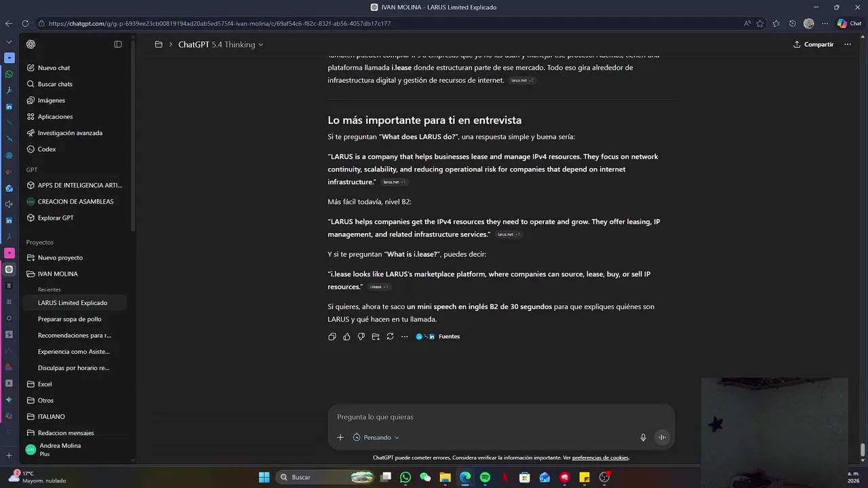Click the page vertical scrollbar thumb
Screen dimensions: 868x488
[863, 450]
